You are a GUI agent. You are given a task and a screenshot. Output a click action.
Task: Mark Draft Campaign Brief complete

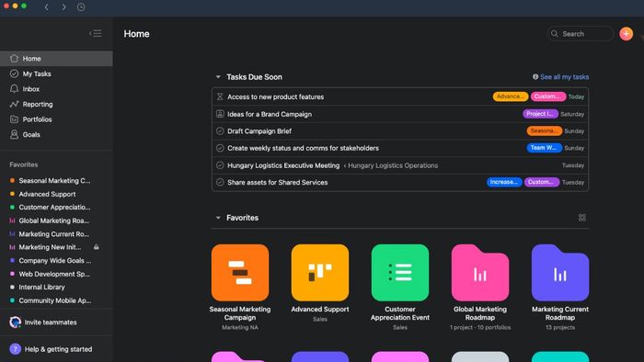coord(220,131)
